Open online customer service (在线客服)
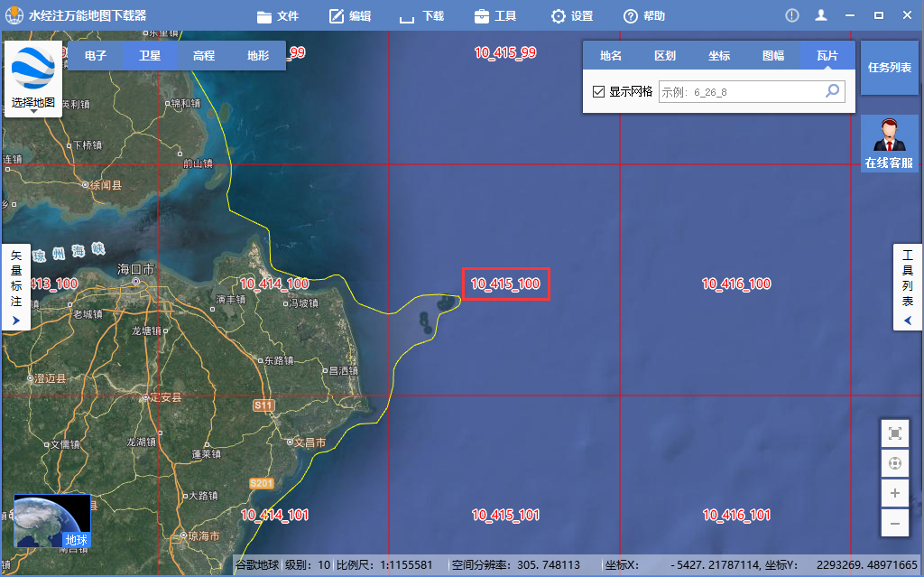The height and width of the screenshot is (577, 924). [889, 144]
